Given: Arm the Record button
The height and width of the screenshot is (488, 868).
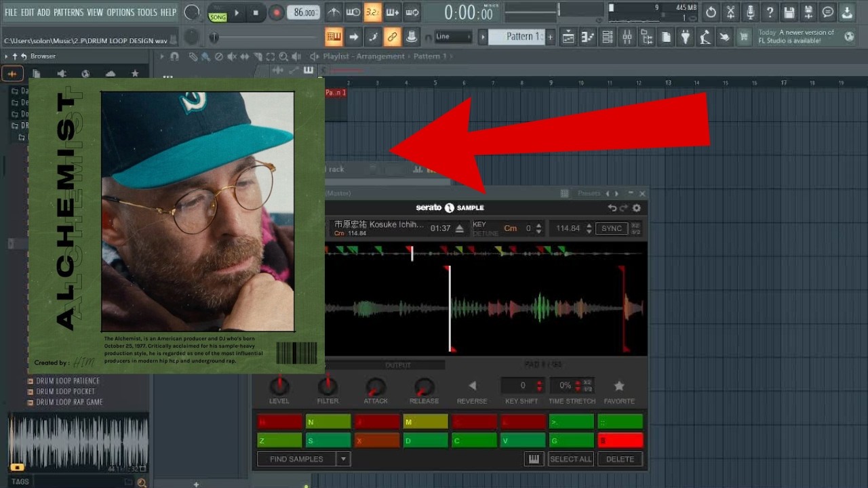Looking at the screenshot, I should click(x=276, y=12).
